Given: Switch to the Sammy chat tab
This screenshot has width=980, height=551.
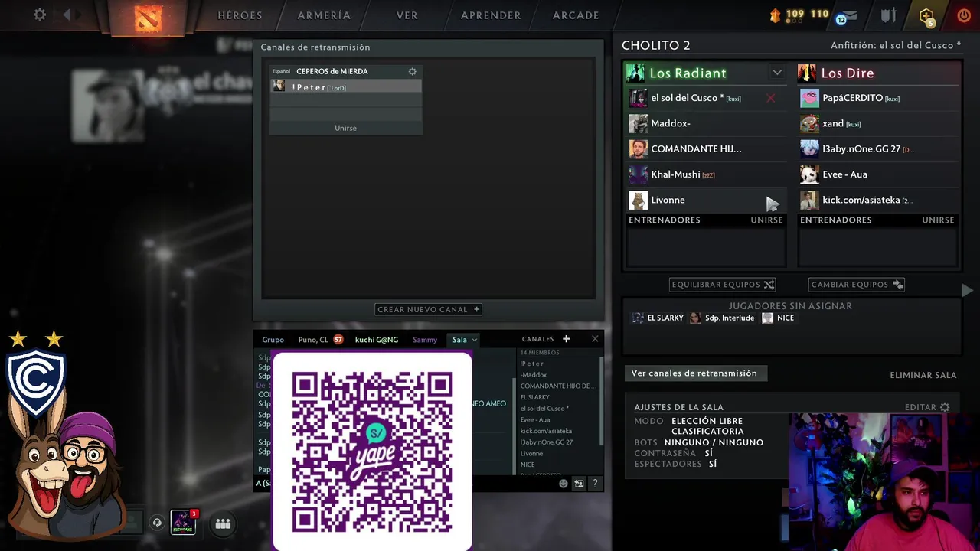Looking at the screenshot, I should click(425, 340).
